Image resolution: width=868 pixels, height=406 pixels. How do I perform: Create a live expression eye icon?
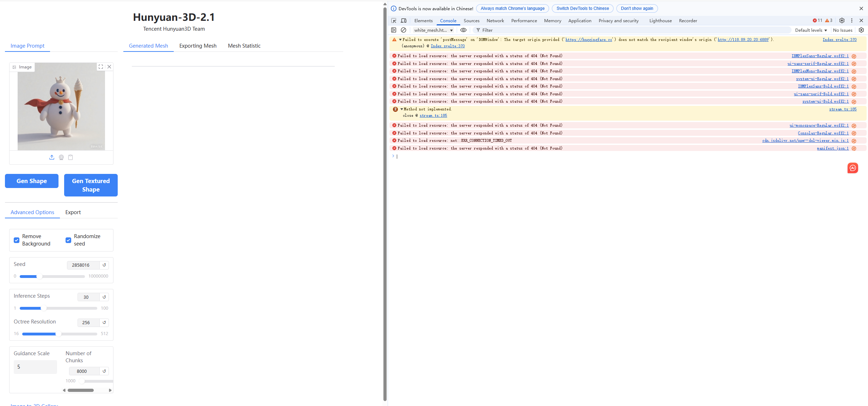(x=463, y=30)
